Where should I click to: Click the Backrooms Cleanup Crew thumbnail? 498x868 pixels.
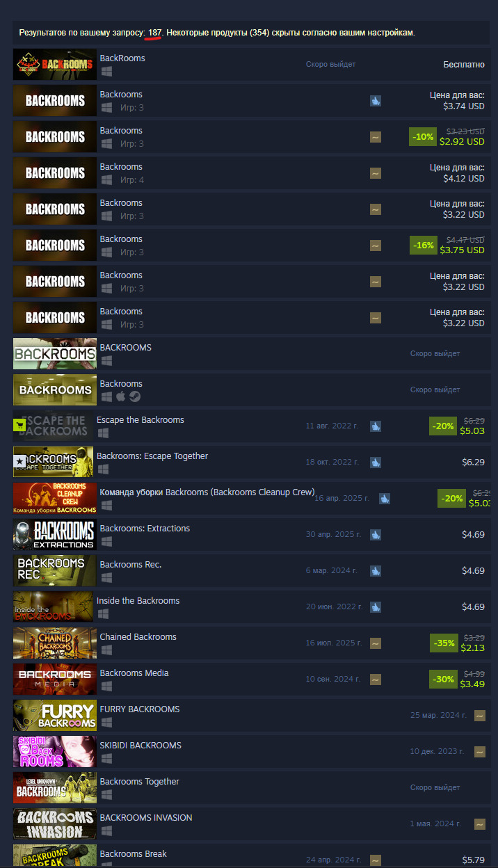point(55,499)
